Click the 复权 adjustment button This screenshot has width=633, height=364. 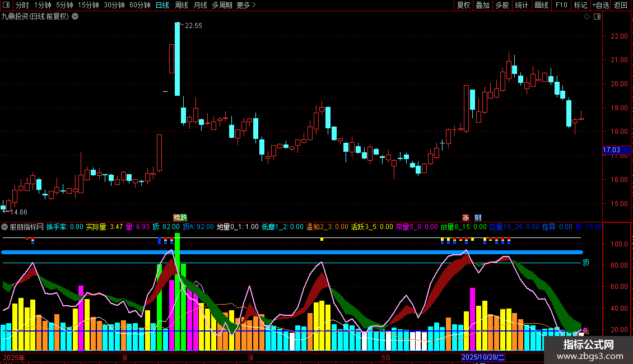click(x=463, y=5)
